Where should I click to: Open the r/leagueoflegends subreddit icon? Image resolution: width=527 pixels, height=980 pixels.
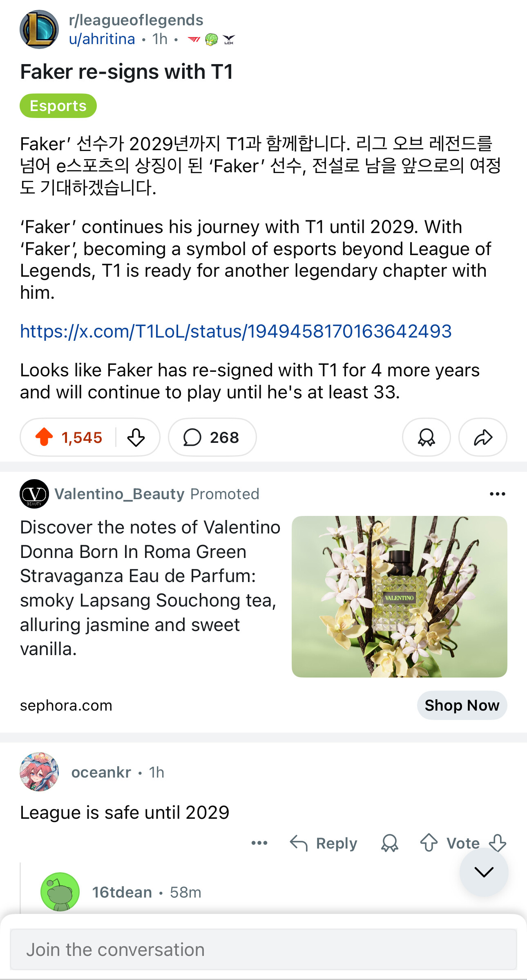point(39,29)
